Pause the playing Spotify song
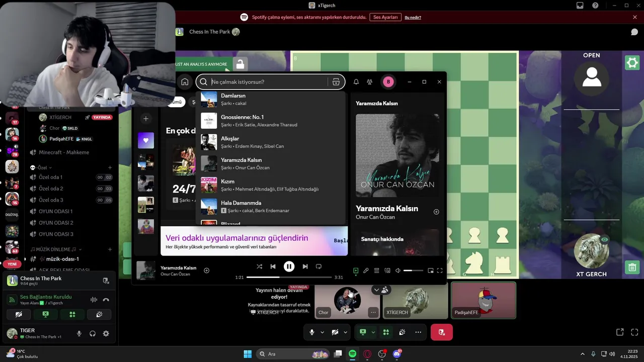 click(x=289, y=266)
